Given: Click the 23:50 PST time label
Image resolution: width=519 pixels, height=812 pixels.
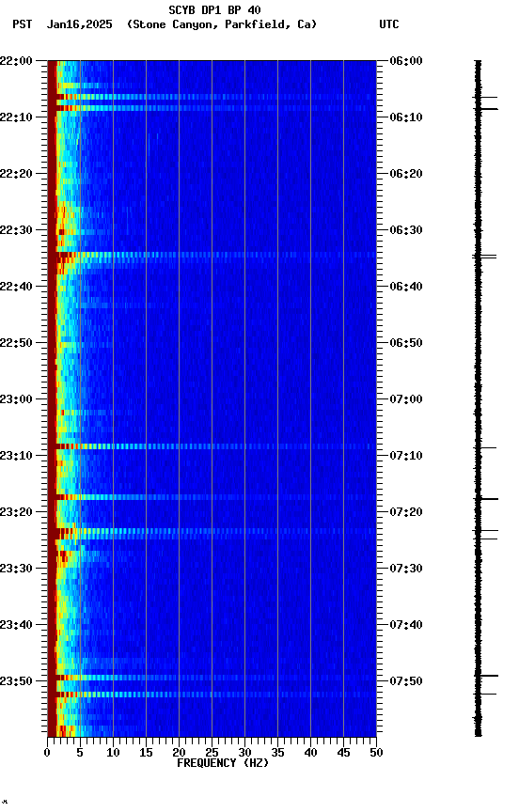Looking at the screenshot, I should (x=16, y=681).
